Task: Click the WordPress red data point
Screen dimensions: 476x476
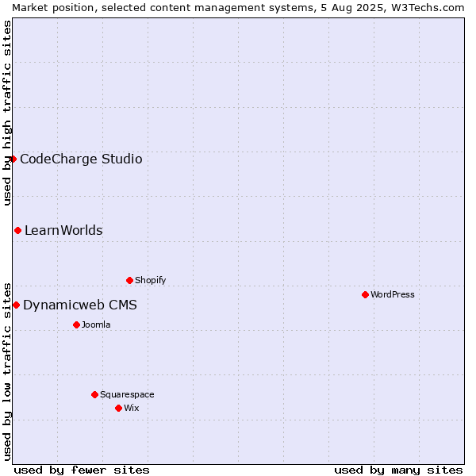Action: [x=365, y=295]
